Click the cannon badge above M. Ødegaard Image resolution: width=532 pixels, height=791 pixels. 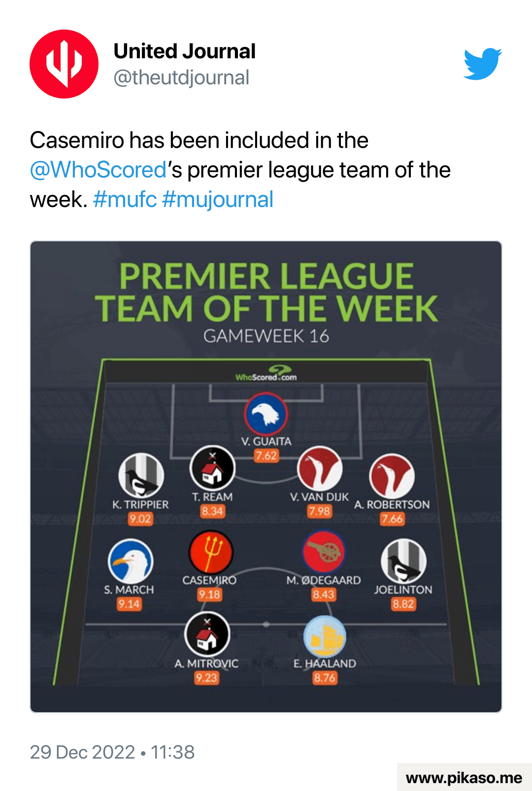(324, 552)
